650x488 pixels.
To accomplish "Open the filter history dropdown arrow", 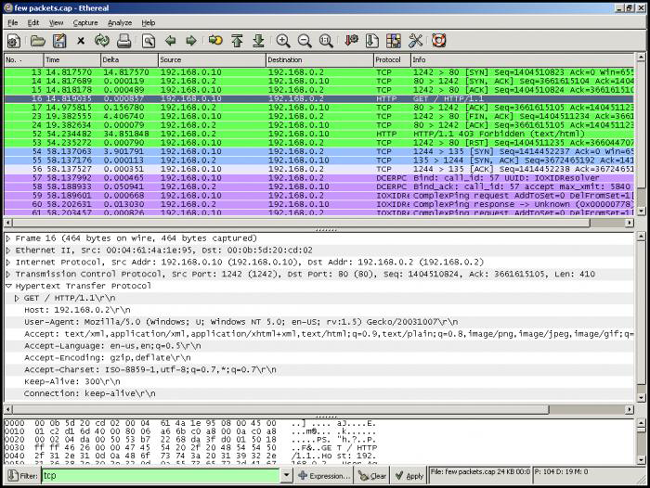I will (x=286, y=476).
